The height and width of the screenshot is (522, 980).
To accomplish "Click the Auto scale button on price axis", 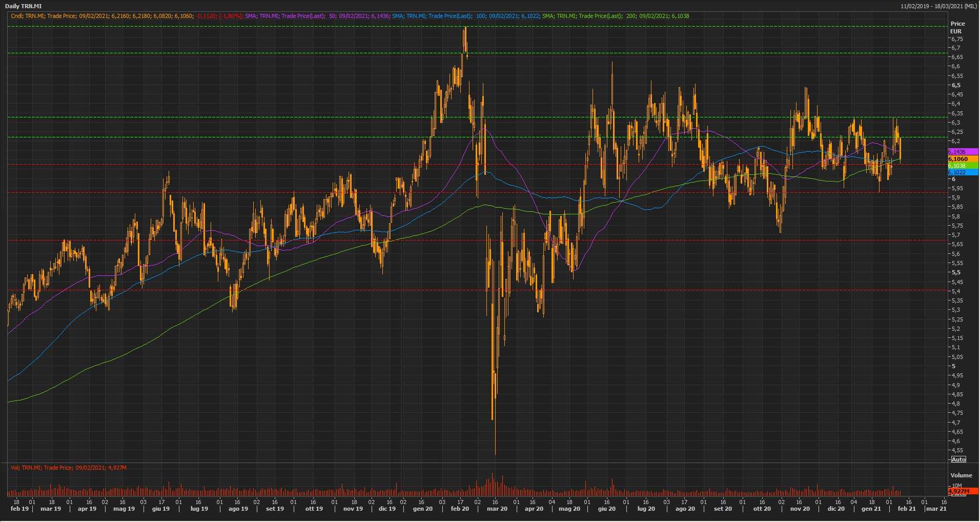I will 958,459.
